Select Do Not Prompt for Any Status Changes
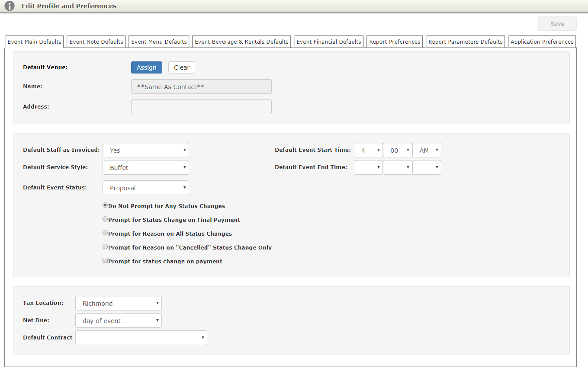Image resolution: width=588 pixels, height=368 pixels. 105,205
